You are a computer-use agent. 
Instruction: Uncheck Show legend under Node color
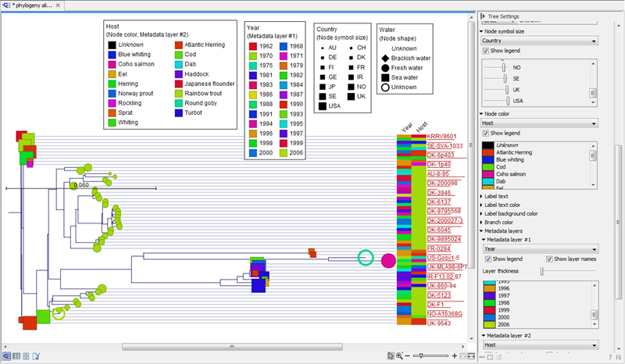point(486,134)
